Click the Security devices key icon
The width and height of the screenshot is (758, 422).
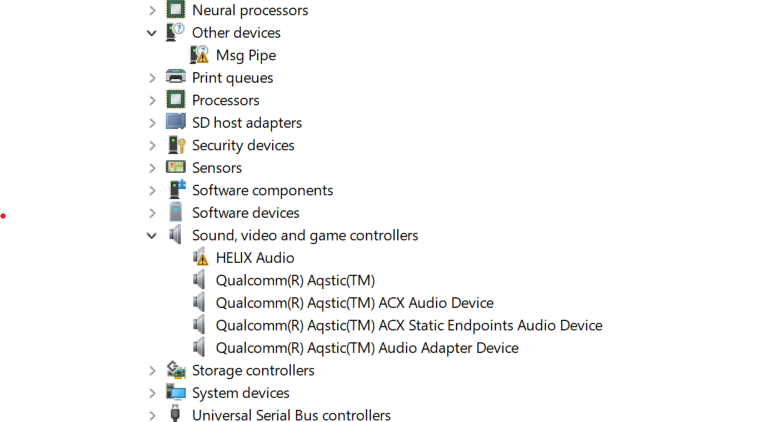176,145
